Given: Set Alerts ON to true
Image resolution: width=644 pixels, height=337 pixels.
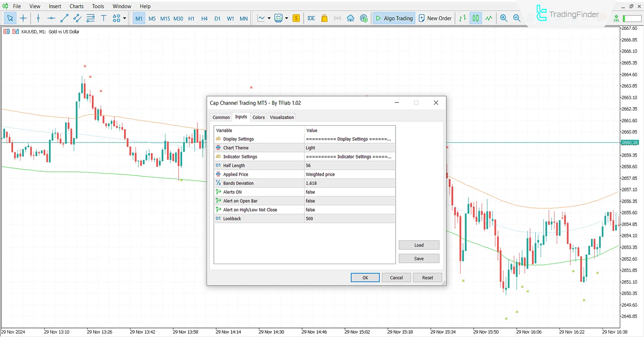Looking at the screenshot, I should point(349,192).
